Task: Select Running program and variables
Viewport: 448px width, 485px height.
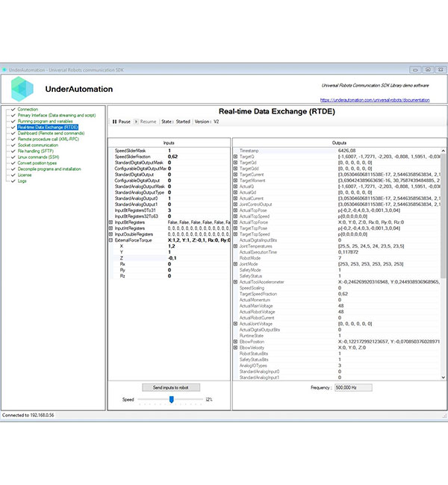Action: (45, 121)
